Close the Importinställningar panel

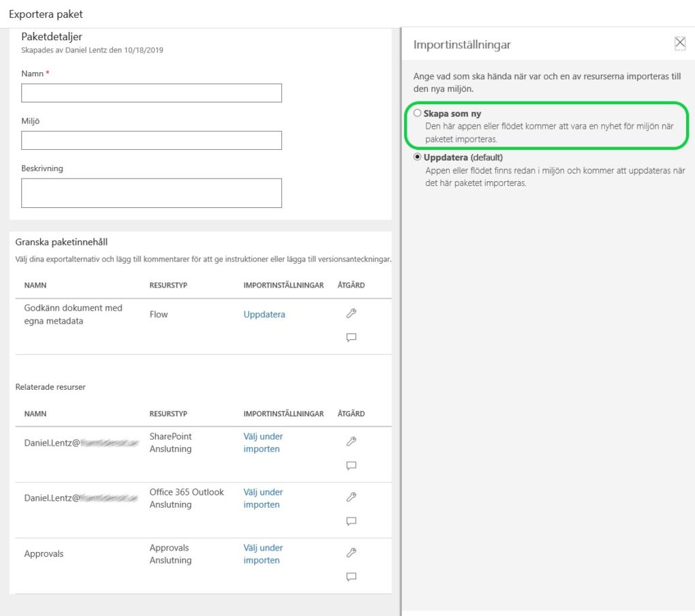680,44
